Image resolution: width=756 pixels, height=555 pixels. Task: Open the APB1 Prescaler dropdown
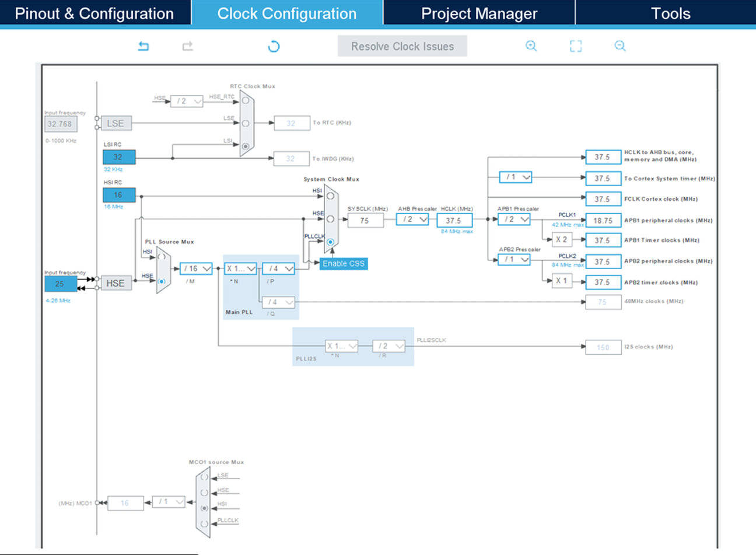pos(514,219)
